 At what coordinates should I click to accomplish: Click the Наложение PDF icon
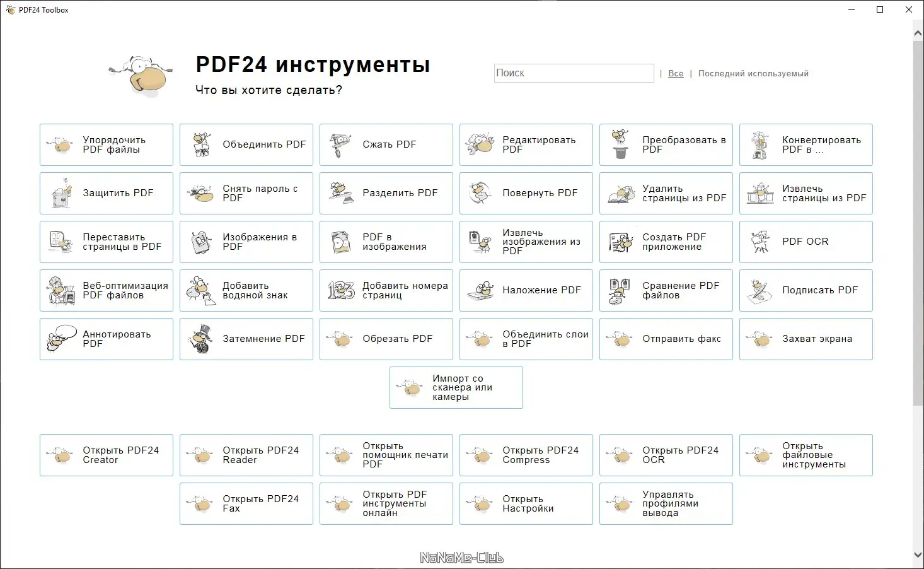pos(481,291)
